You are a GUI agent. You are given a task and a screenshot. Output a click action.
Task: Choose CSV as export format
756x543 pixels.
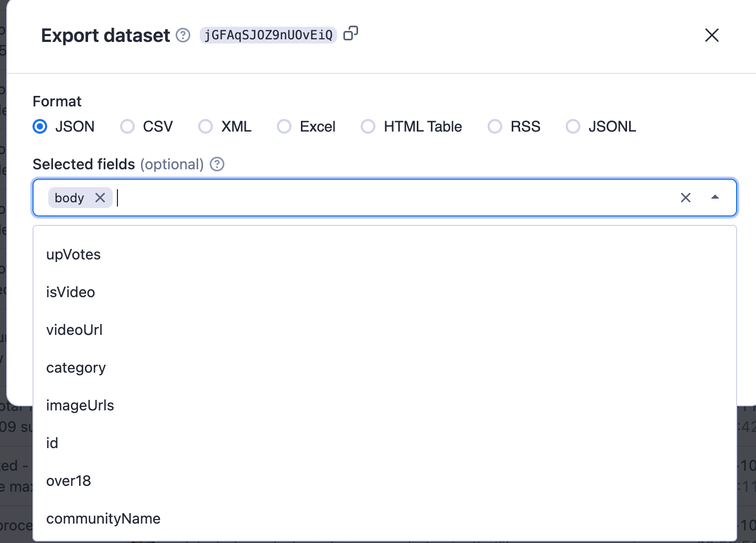pyautogui.click(x=127, y=126)
